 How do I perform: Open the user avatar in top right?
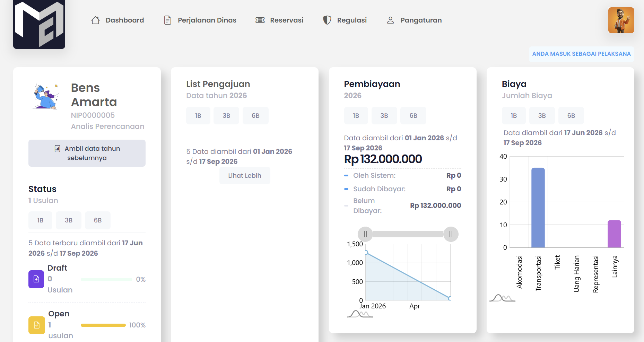tap(621, 20)
